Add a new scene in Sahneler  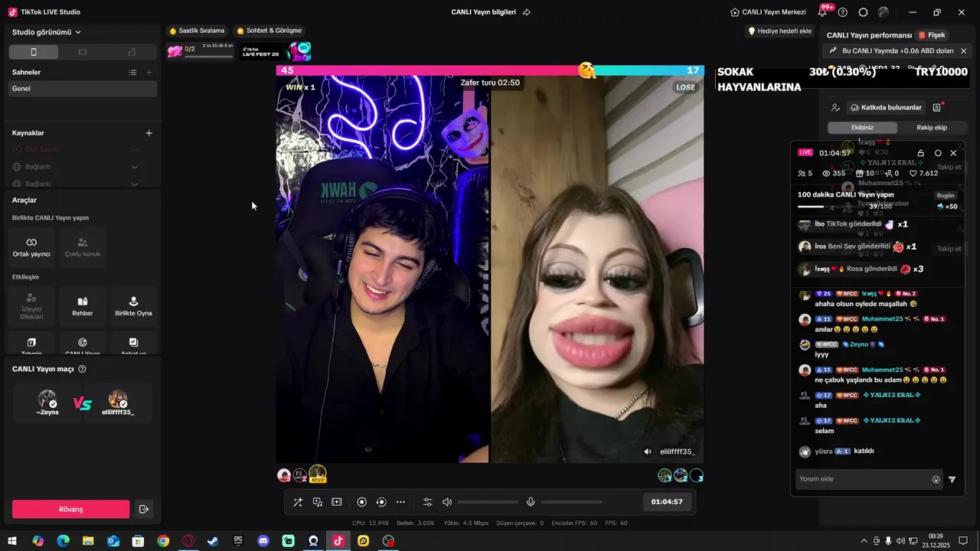pyautogui.click(x=149, y=72)
